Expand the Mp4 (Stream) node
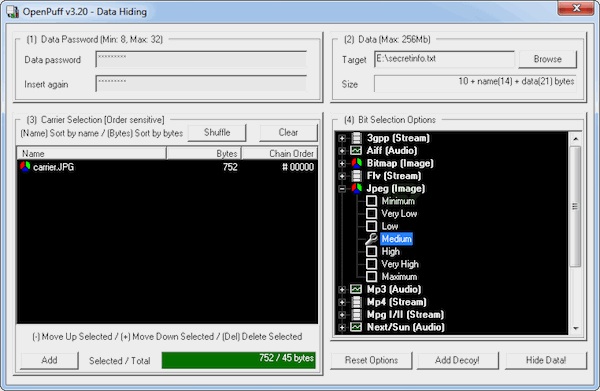 tap(342, 302)
